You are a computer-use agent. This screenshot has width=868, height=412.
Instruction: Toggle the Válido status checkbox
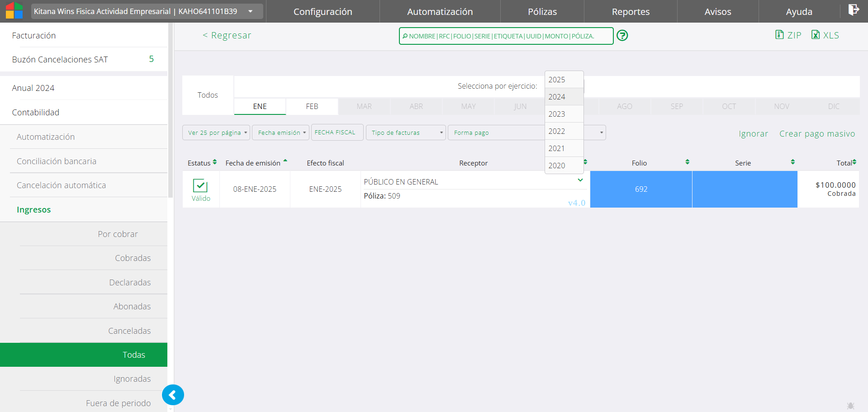tap(200, 186)
